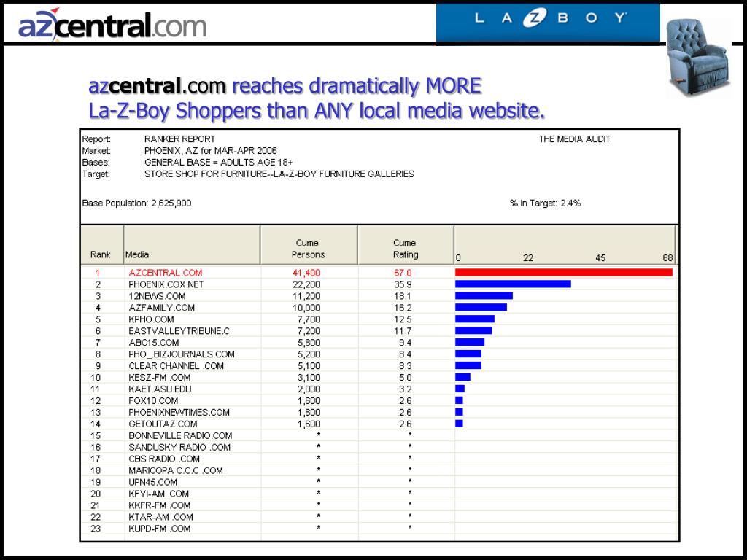Click the 12NEWS.COM media entry
The image size is (747, 560).
[x=157, y=296]
